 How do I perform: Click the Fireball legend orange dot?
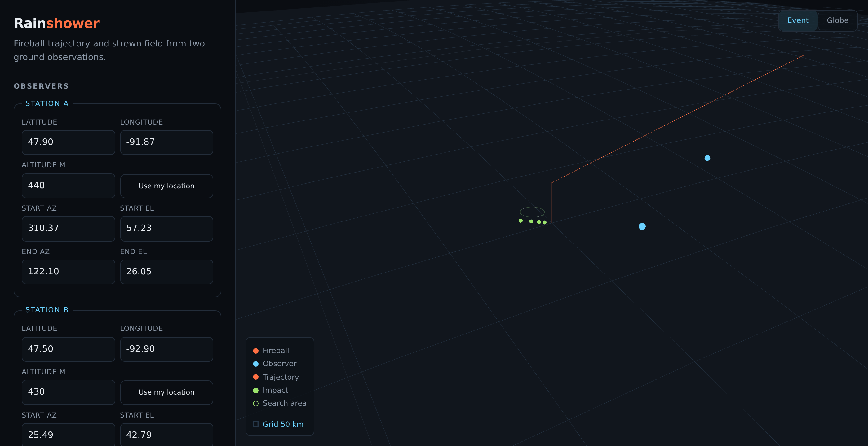click(256, 351)
